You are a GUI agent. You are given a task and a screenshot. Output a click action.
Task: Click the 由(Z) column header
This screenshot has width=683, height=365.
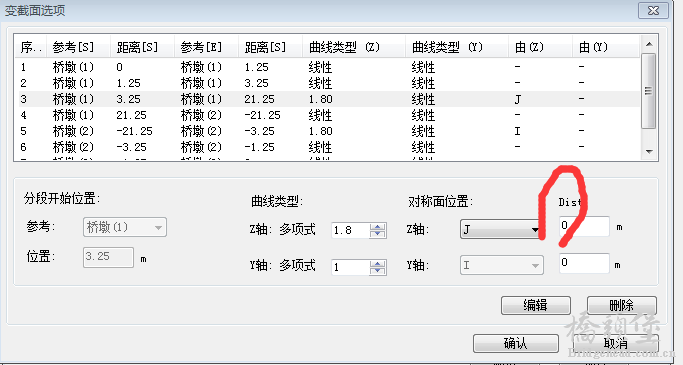[540, 47]
